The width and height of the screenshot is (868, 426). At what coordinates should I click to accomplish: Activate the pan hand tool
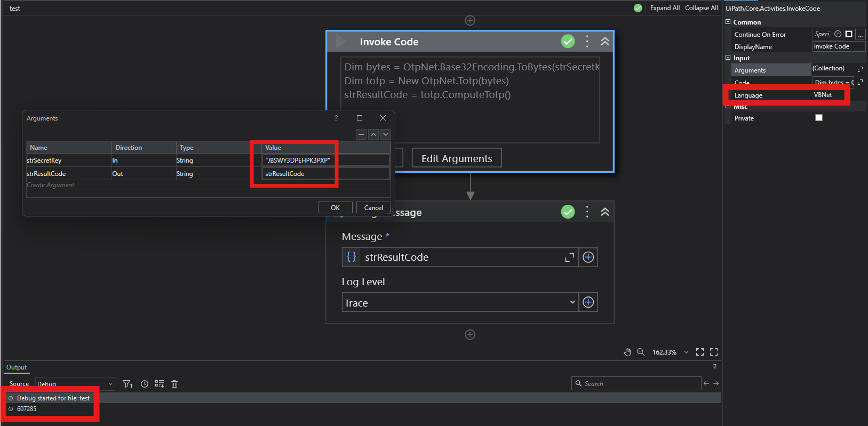pyautogui.click(x=627, y=352)
